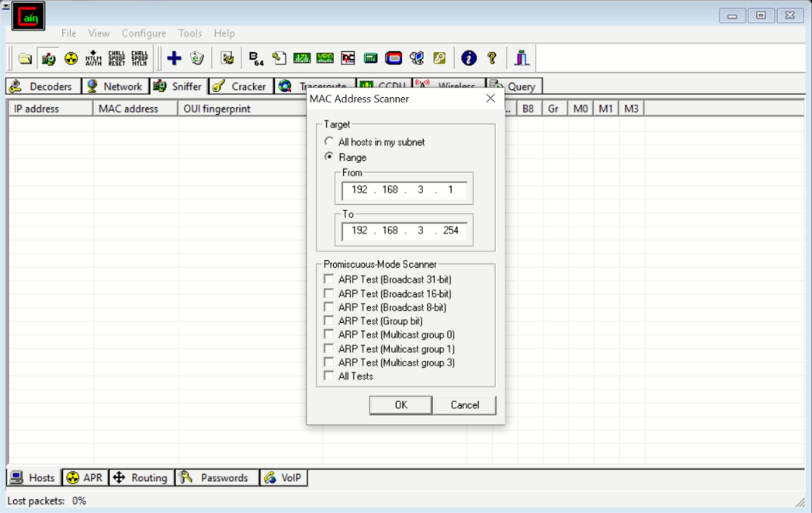Switch to the Decoders tab
This screenshot has height=513, width=812.
43,86
